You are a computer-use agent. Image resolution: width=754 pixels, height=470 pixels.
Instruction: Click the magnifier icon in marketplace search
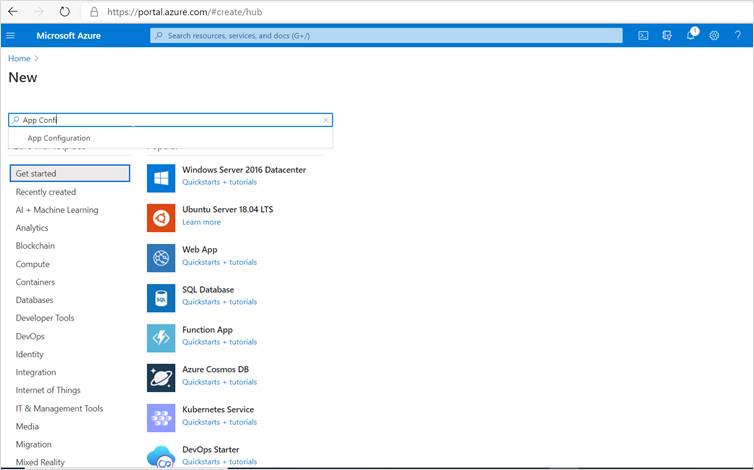tap(16, 120)
